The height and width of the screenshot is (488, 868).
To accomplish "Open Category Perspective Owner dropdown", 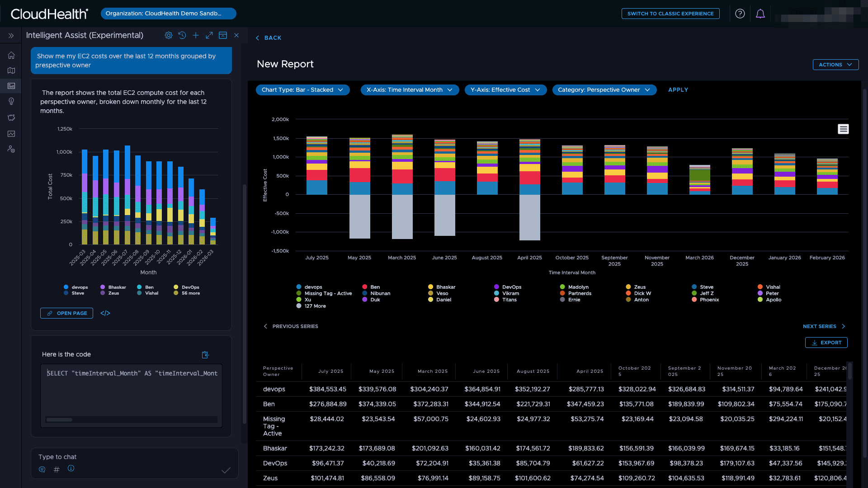I will point(604,90).
